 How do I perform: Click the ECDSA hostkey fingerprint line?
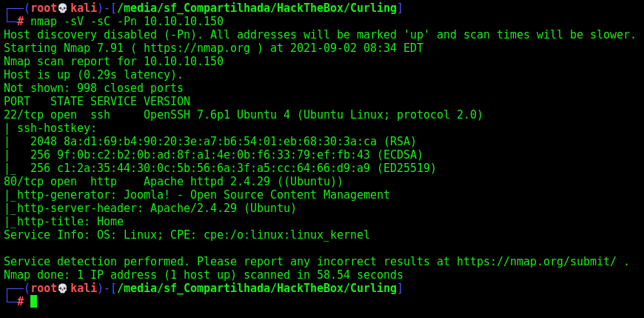tap(227, 155)
